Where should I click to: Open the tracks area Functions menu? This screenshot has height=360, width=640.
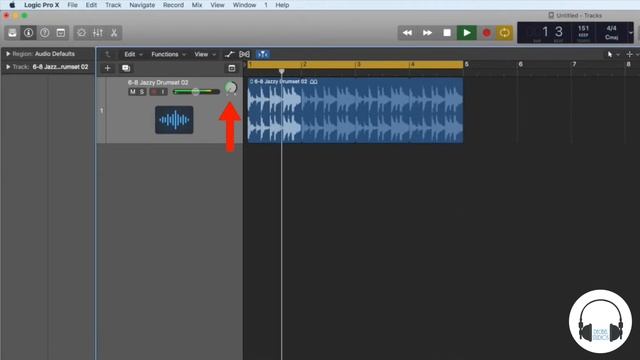[168, 54]
